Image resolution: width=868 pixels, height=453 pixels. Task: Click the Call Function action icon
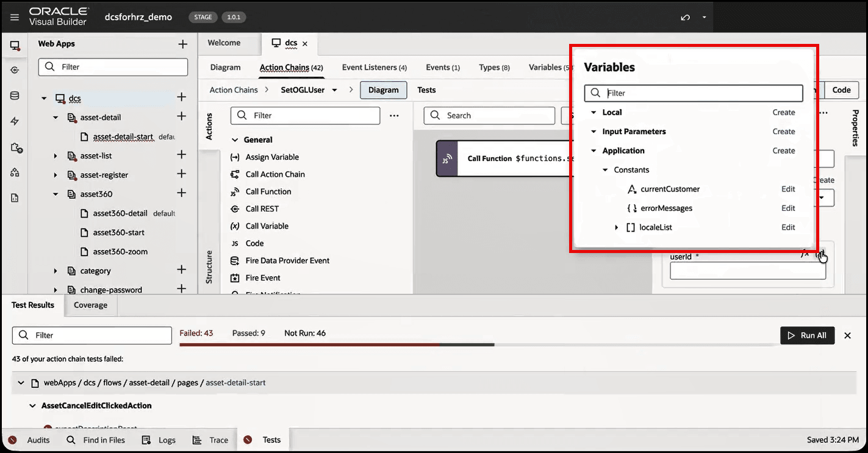pyautogui.click(x=234, y=191)
